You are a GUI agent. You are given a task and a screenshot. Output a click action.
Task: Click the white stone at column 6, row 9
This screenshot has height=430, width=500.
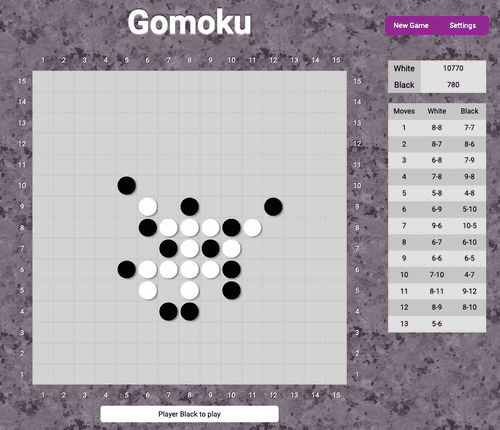pos(148,207)
